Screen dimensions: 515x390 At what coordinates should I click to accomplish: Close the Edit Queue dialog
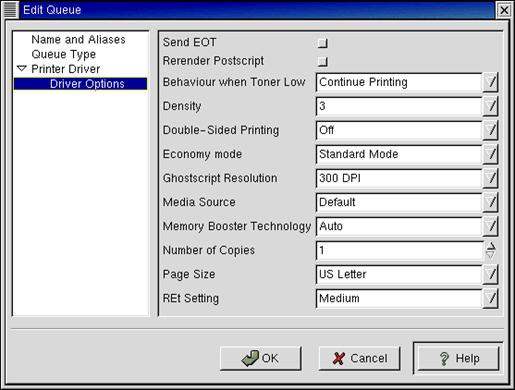(x=504, y=10)
